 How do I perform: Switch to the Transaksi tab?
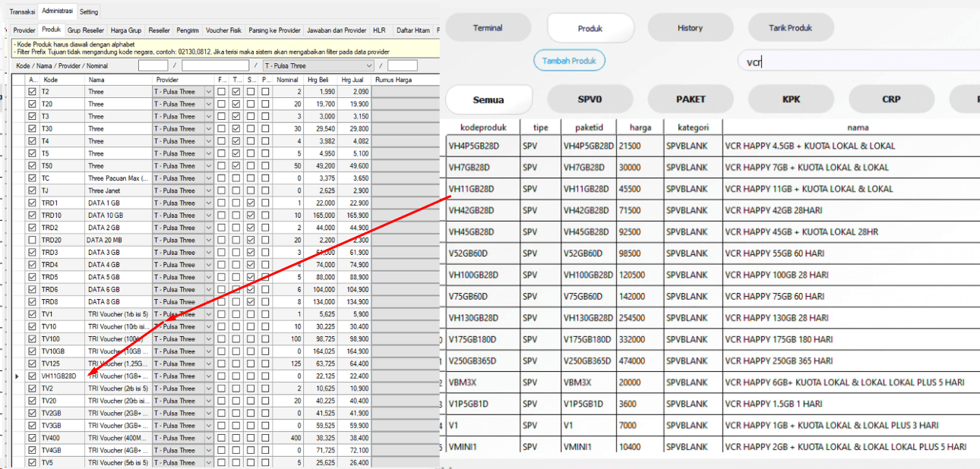[22, 12]
